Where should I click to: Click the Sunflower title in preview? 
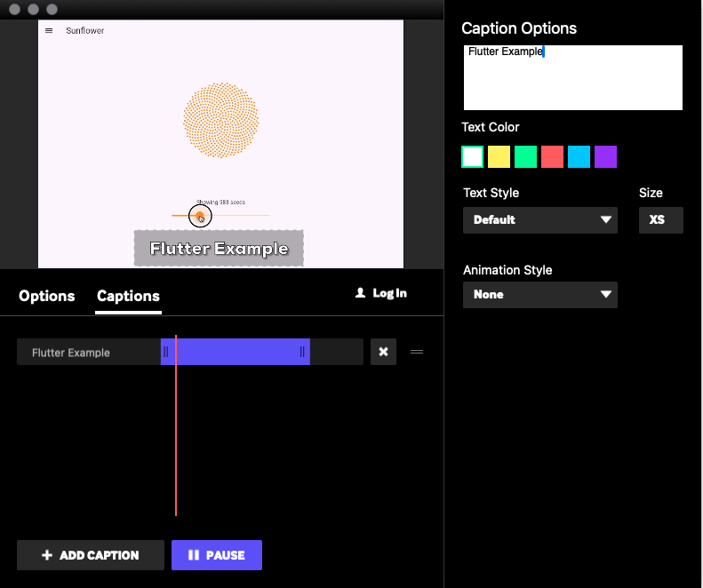(x=84, y=30)
